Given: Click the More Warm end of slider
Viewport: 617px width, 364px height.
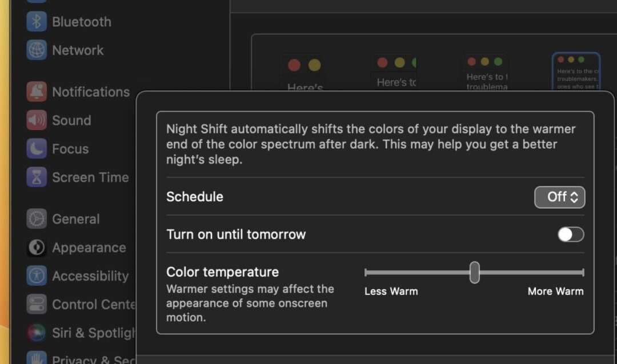Looking at the screenshot, I should [x=582, y=272].
